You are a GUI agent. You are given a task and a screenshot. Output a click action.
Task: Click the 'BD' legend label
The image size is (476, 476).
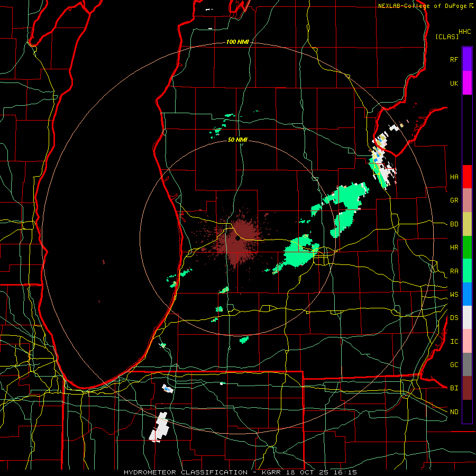click(x=454, y=224)
